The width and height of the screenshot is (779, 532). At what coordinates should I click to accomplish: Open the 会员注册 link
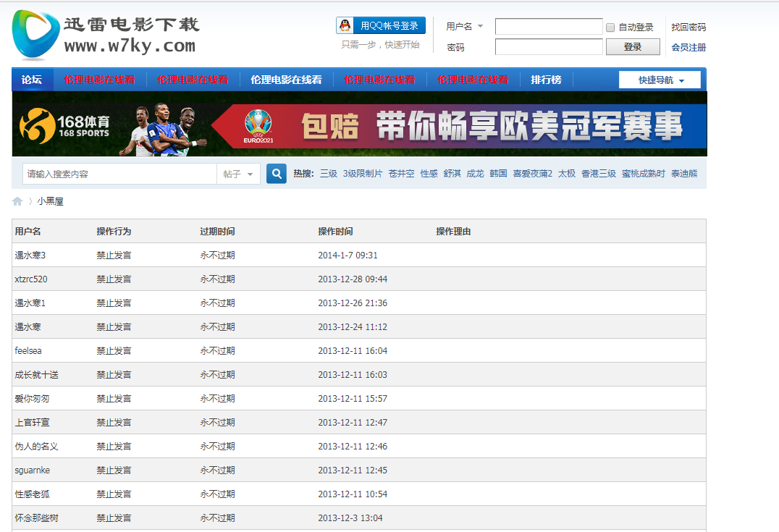coord(689,47)
